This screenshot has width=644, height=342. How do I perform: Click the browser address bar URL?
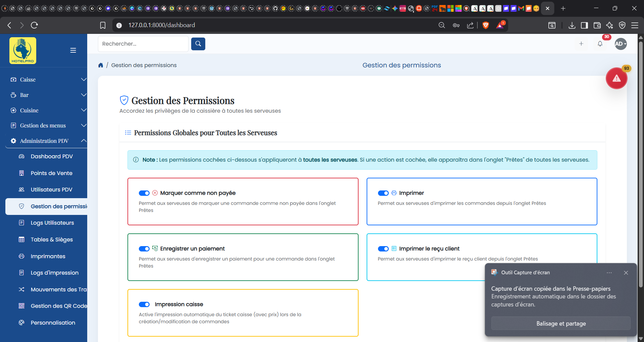click(162, 25)
